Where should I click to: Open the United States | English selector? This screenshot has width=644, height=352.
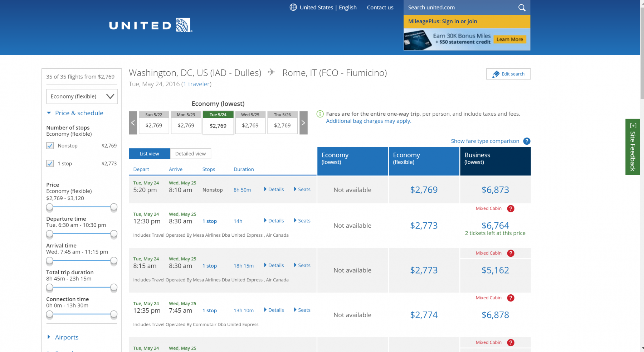(x=323, y=8)
